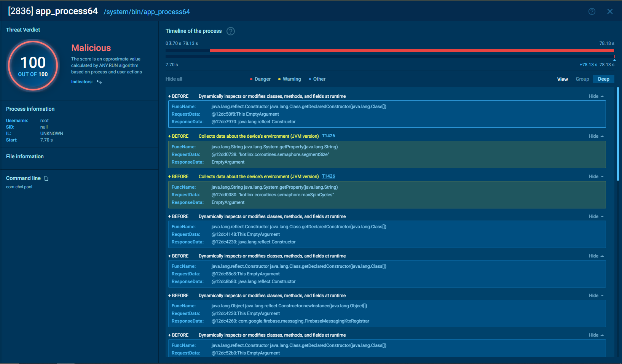Switch to Deep view
622x364 pixels.
pos(603,79)
